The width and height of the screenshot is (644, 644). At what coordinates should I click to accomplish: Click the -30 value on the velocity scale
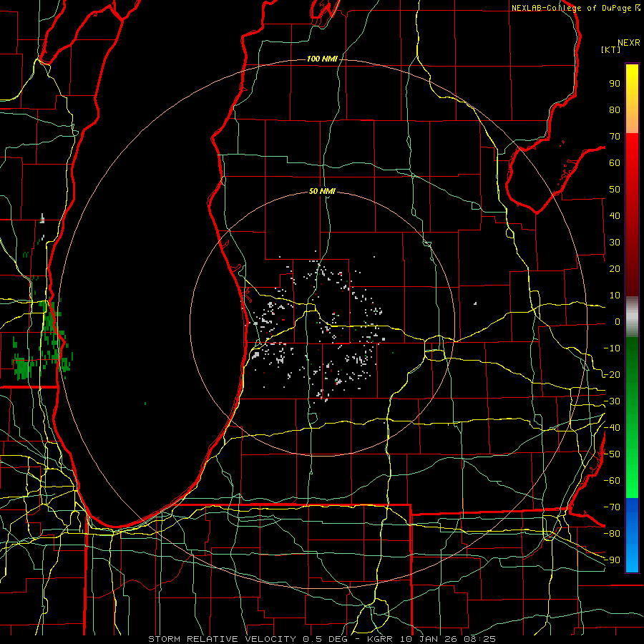[x=612, y=401]
